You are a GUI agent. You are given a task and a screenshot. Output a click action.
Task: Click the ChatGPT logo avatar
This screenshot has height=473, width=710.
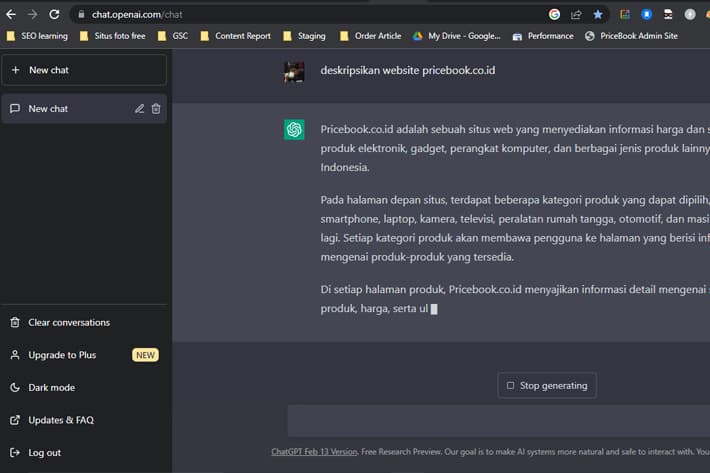click(x=294, y=130)
